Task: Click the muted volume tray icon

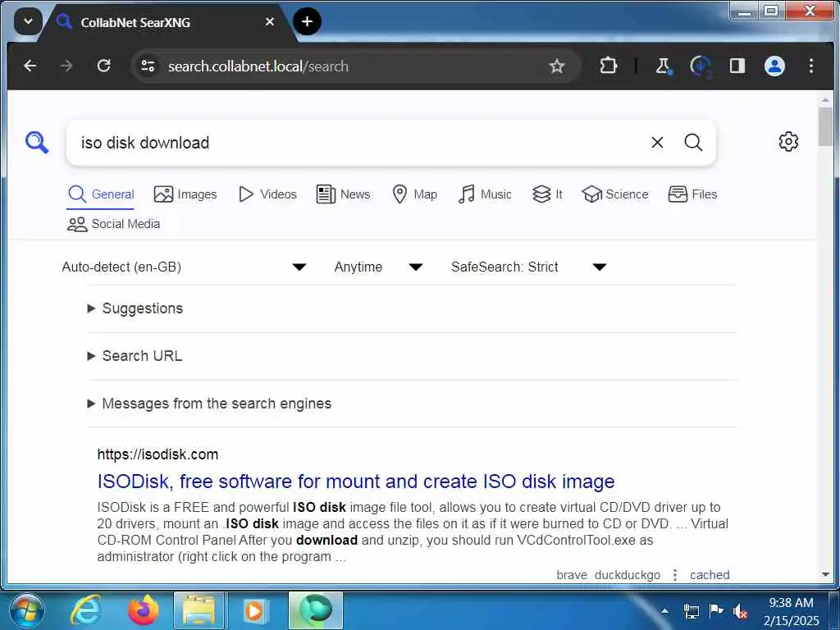Action: click(741, 611)
